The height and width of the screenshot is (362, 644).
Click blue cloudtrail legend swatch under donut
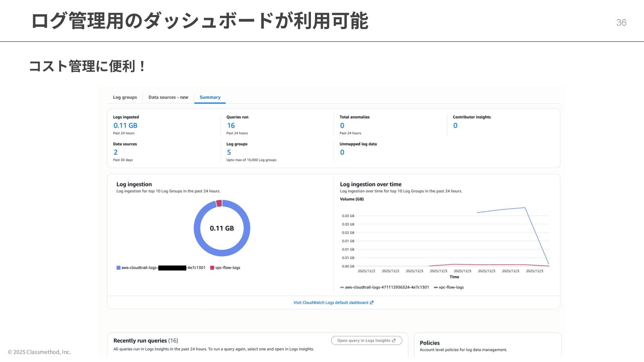[118, 268]
